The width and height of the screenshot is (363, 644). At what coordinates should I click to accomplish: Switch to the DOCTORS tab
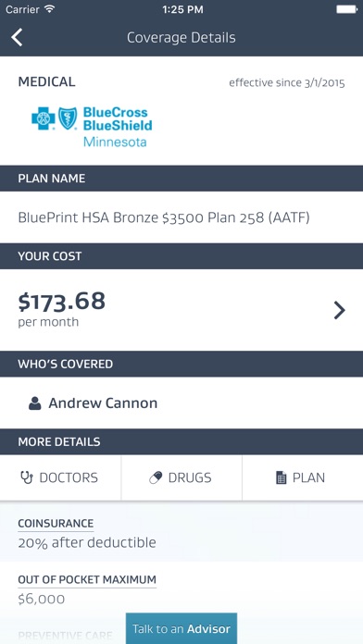coord(60,477)
